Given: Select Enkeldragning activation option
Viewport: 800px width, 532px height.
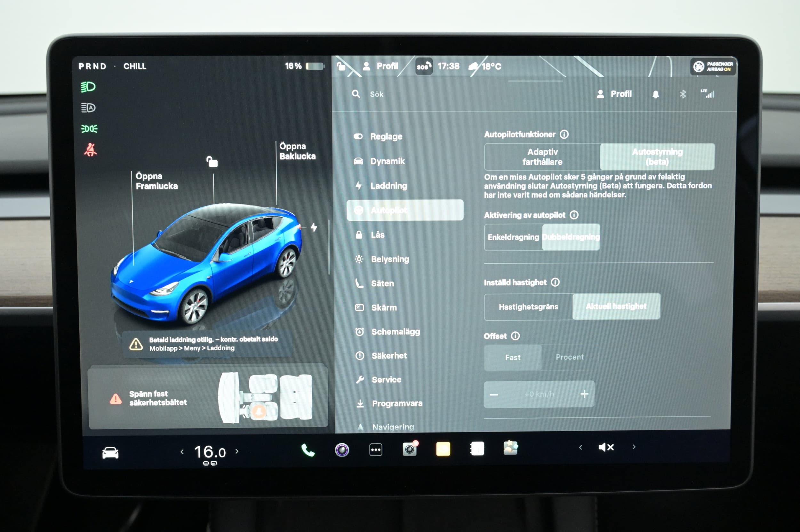Looking at the screenshot, I should 513,237.
